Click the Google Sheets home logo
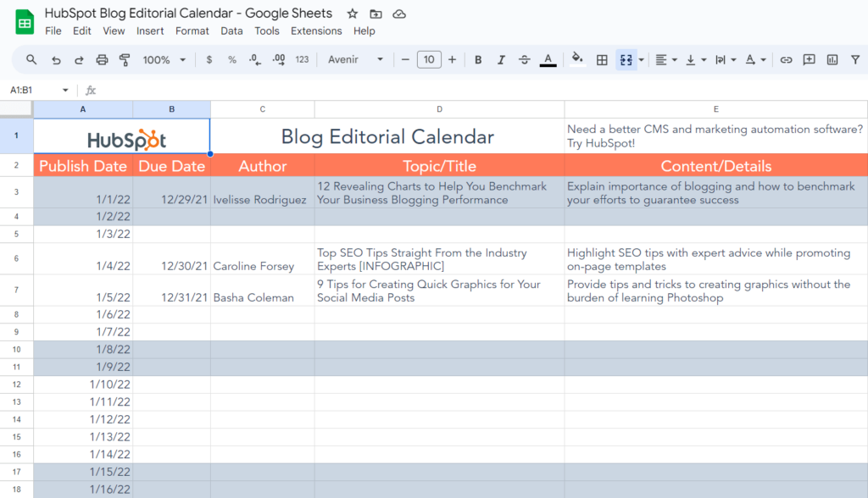The width and height of the screenshot is (868, 498). coord(25,23)
